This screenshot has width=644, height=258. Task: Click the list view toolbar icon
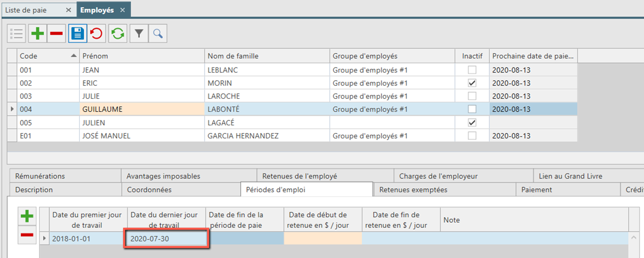(16, 33)
